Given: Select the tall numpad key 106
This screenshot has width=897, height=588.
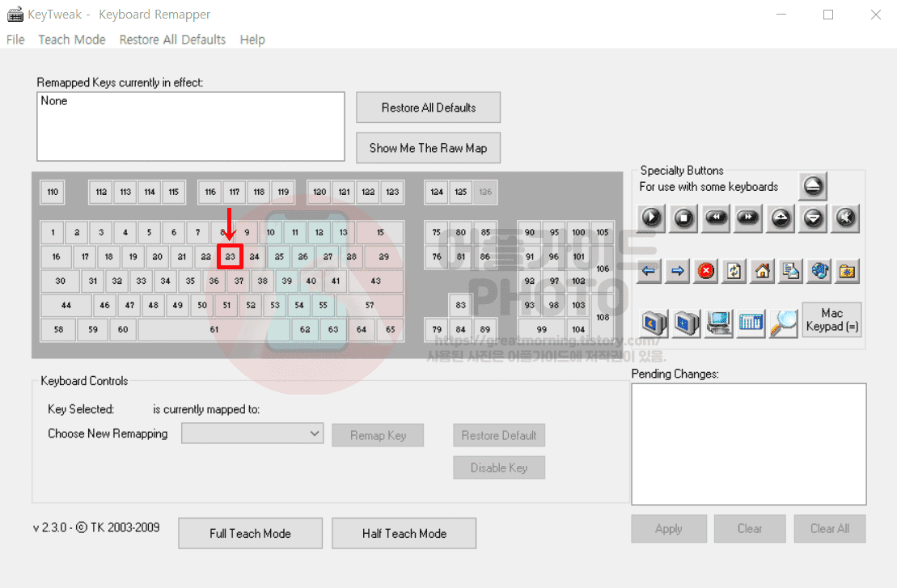Looking at the screenshot, I should 603,269.
